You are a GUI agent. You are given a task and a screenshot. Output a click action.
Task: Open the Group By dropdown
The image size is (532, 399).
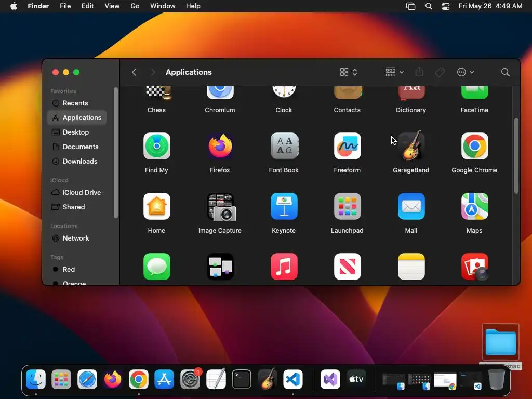(x=395, y=72)
